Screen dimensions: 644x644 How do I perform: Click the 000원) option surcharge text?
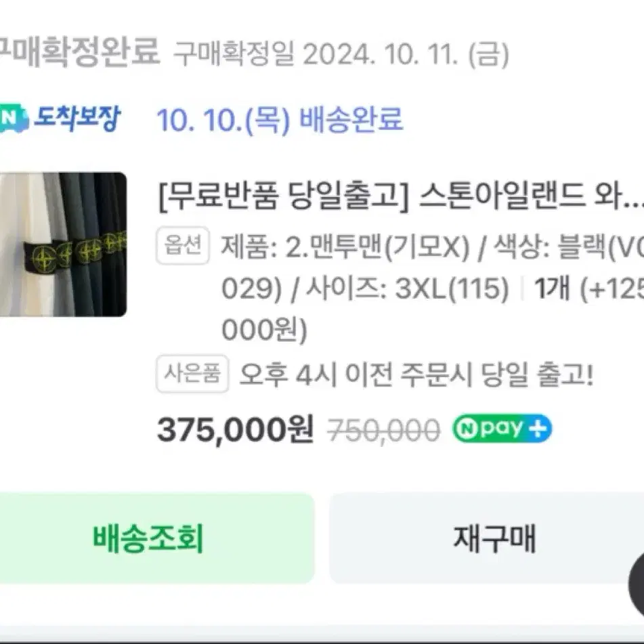click(265, 330)
